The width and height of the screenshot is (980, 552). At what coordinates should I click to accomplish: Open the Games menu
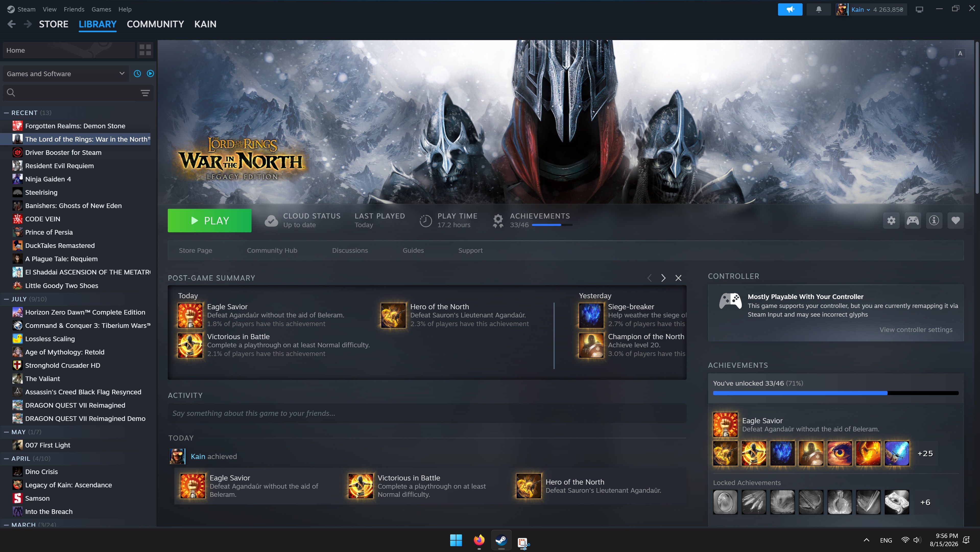click(101, 9)
